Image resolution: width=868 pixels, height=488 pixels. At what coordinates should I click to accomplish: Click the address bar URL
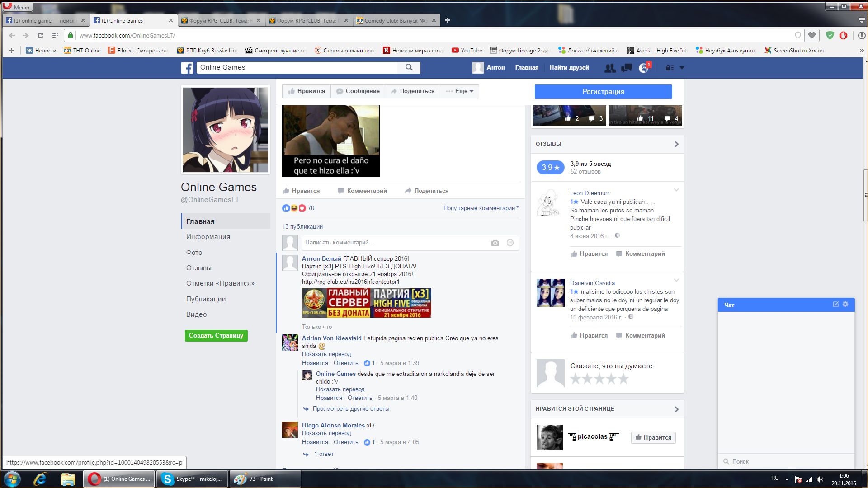[127, 35]
